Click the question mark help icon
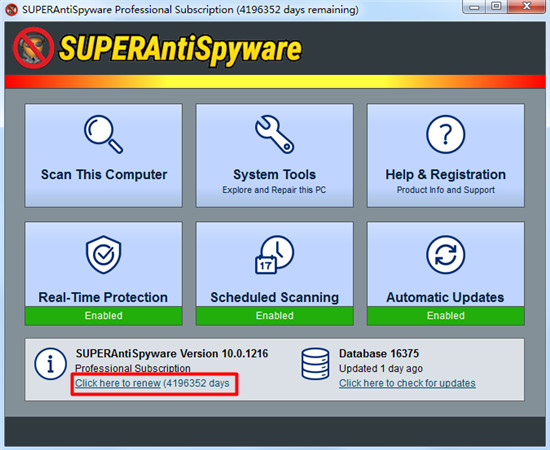The height and width of the screenshot is (450, 550). tap(445, 134)
